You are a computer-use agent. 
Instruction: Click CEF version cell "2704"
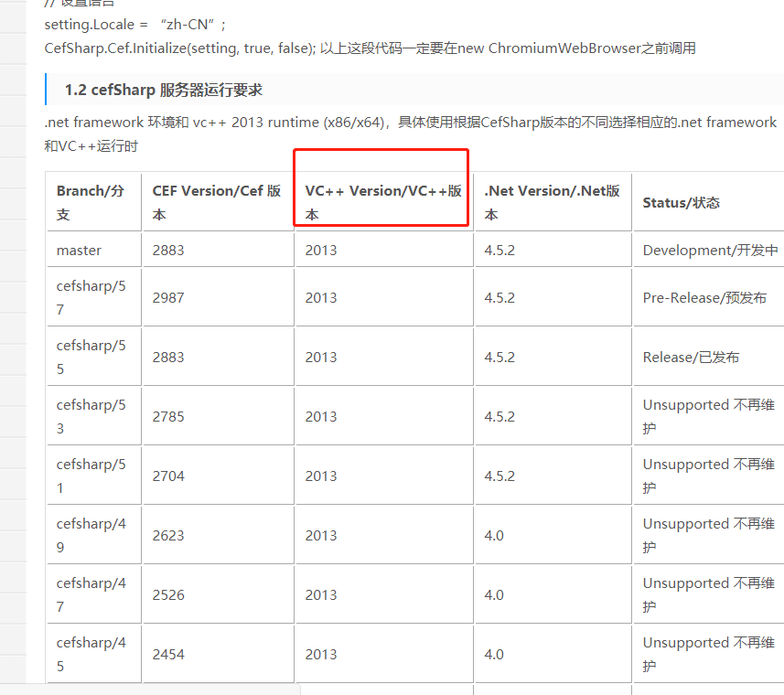click(218, 476)
